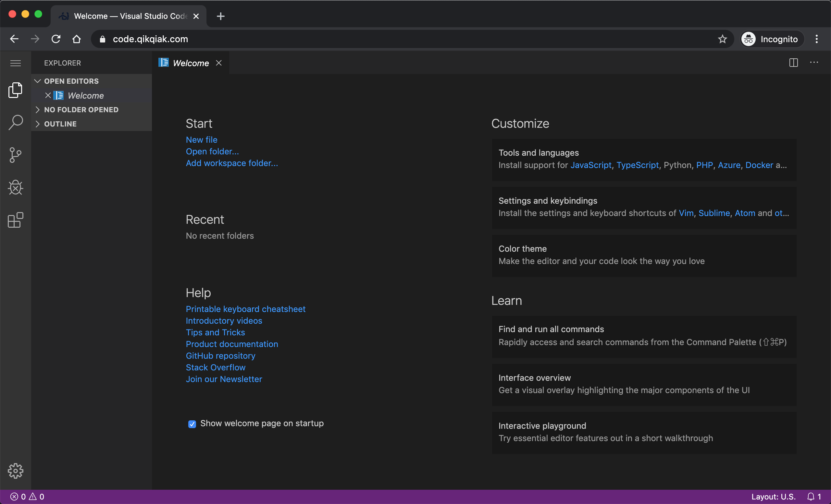831x504 pixels.
Task: Close Welcome in Open Editors list
Action: click(x=48, y=95)
